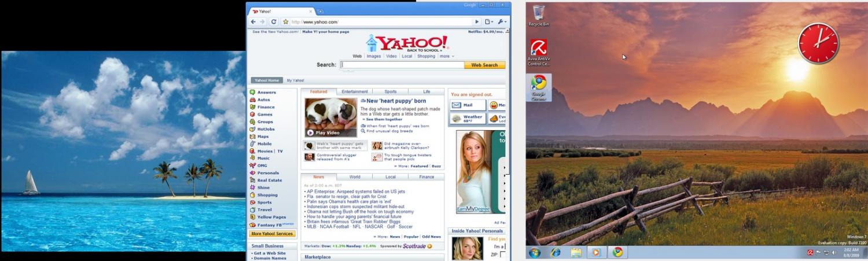868x261 pixels.
Task: Select Avira AntiVir Control Center desktop icon
Action: (x=538, y=52)
